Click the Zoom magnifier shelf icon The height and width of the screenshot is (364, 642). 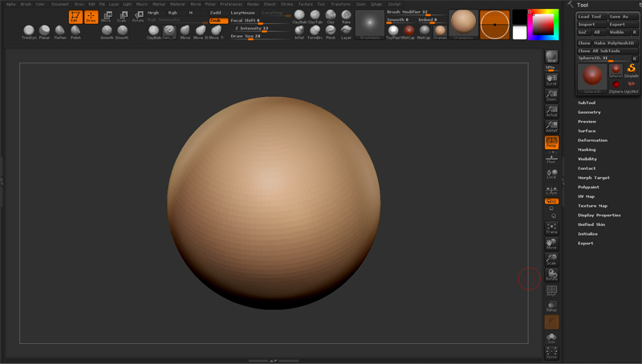[x=551, y=95]
